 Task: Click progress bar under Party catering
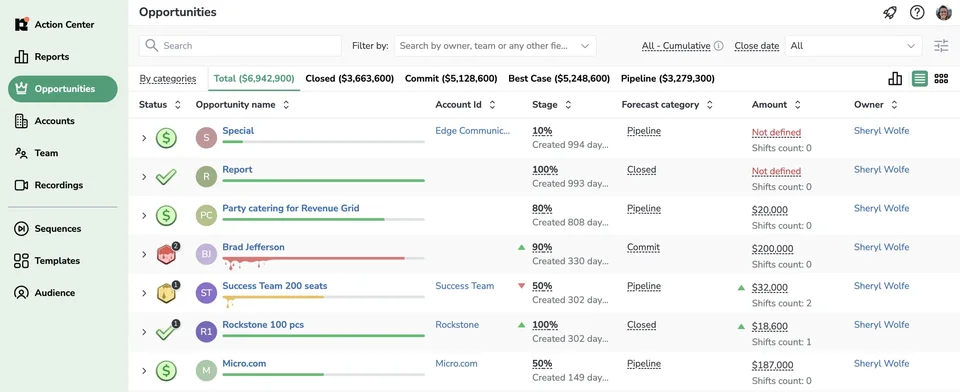click(323, 219)
